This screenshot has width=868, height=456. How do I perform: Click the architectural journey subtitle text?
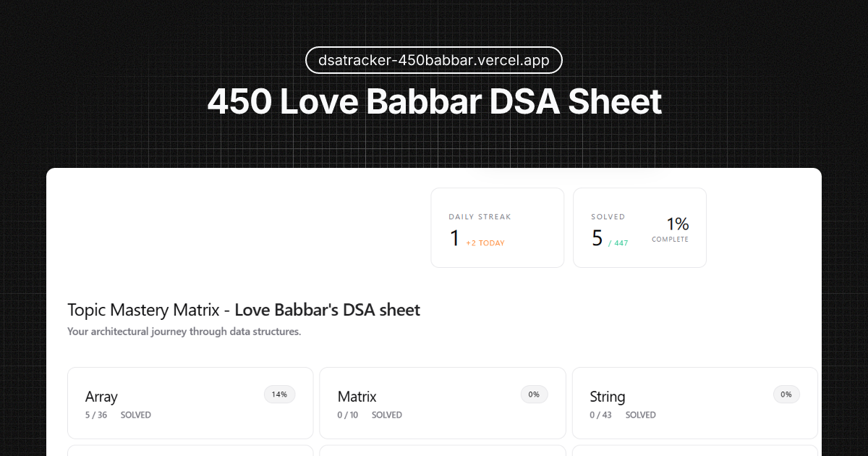click(184, 332)
